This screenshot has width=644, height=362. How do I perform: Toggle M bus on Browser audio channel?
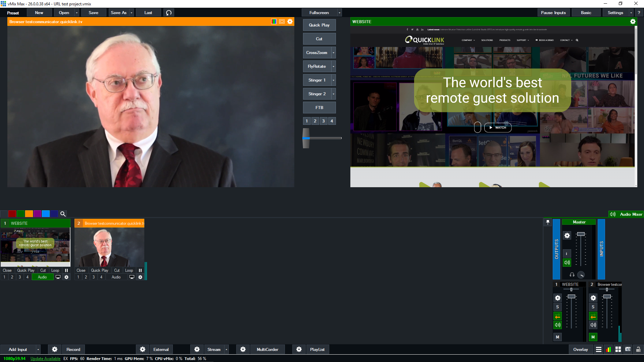[593, 337]
